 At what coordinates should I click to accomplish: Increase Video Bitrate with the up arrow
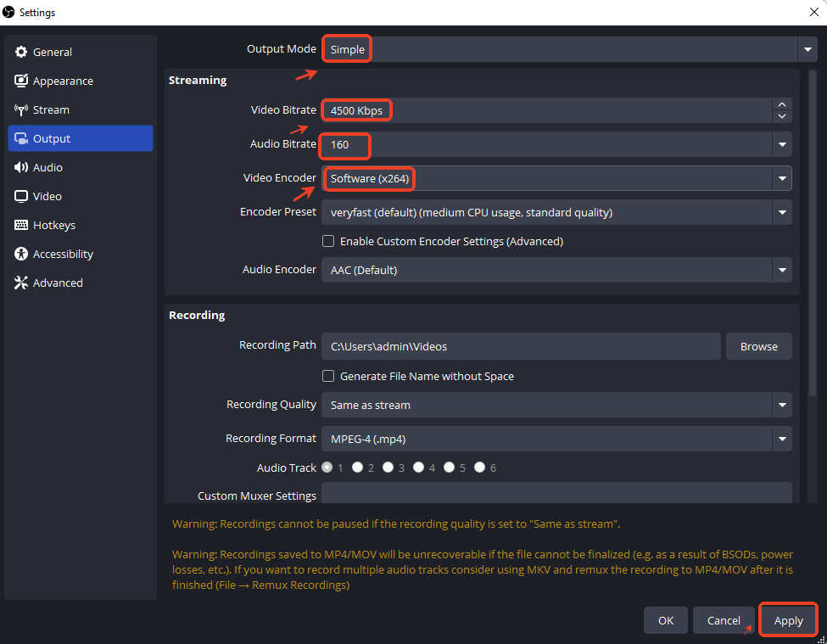click(x=781, y=104)
